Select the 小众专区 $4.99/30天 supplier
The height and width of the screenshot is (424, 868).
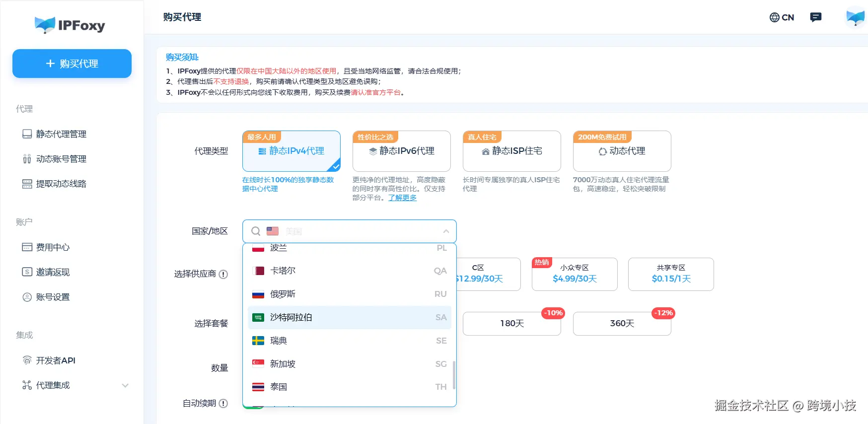[575, 274]
